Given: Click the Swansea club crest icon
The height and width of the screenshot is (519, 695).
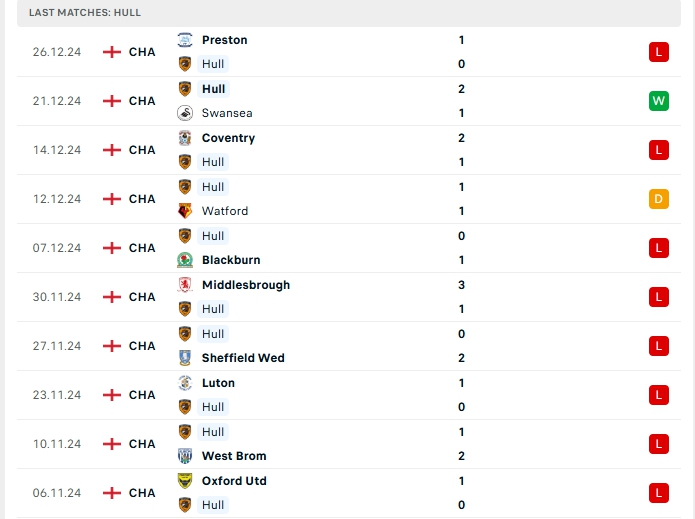Looking at the screenshot, I should (185, 113).
